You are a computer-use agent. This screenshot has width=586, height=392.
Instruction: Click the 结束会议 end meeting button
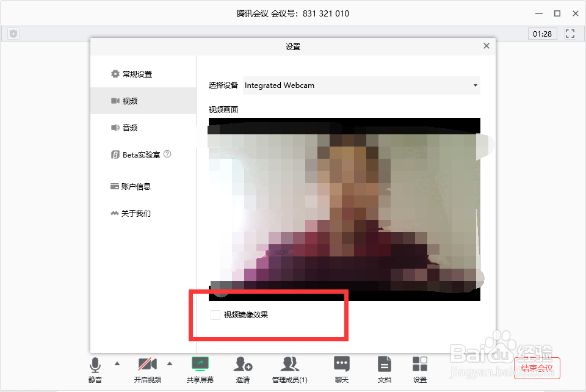click(x=537, y=368)
